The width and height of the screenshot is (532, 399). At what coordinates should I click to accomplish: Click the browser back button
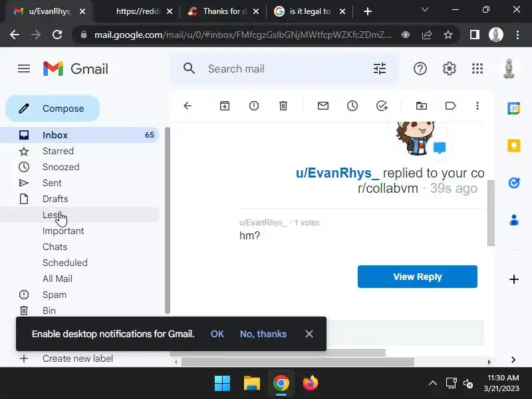point(14,35)
